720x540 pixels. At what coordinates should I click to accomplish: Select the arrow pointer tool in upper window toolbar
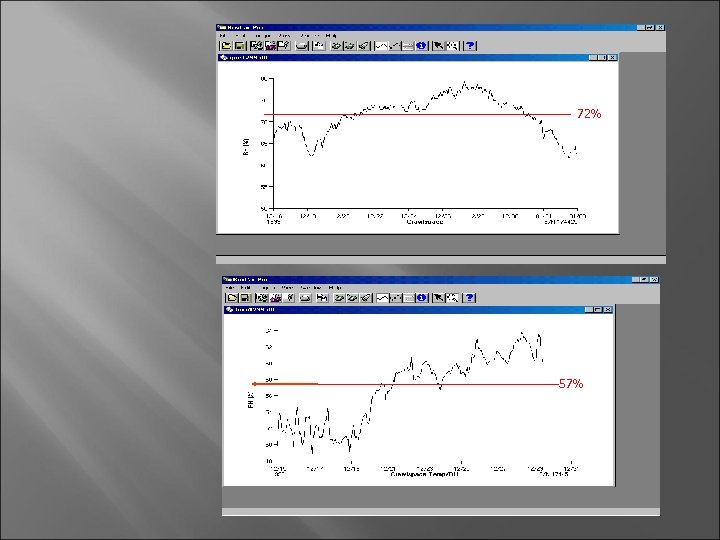(439, 45)
